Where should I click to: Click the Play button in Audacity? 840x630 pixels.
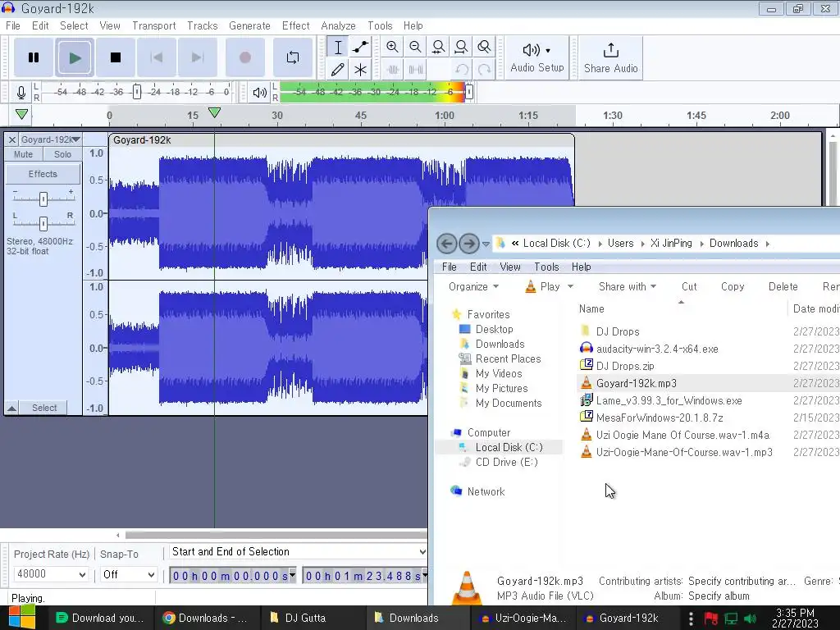(75, 57)
